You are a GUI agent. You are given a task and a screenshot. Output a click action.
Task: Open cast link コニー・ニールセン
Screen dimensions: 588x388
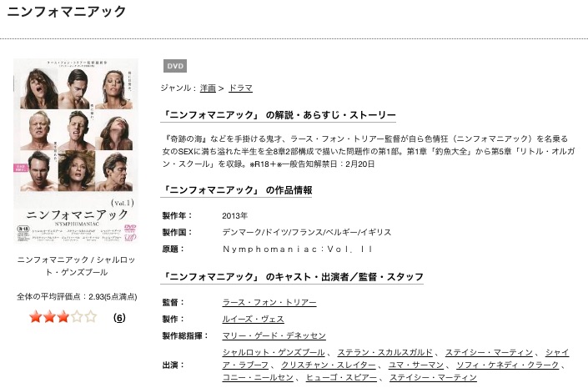click(x=258, y=377)
